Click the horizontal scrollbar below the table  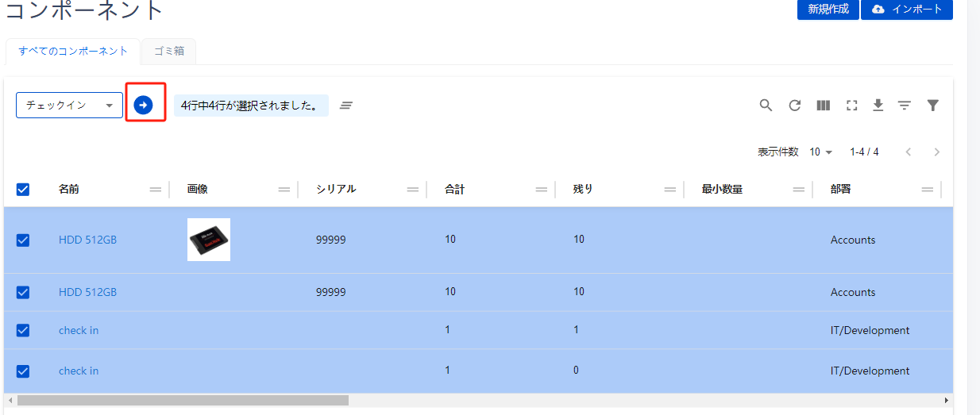tap(183, 401)
